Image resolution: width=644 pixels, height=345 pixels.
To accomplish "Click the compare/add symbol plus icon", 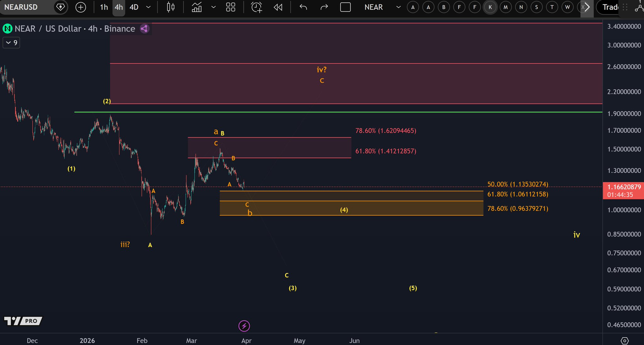I will 81,7.
